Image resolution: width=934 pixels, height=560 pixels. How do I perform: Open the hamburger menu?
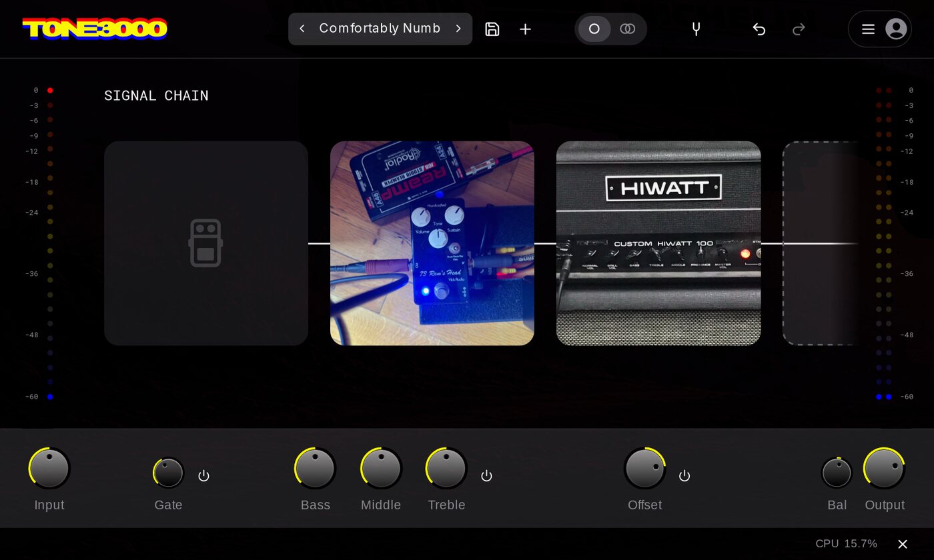pyautogui.click(x=868, y=29)
